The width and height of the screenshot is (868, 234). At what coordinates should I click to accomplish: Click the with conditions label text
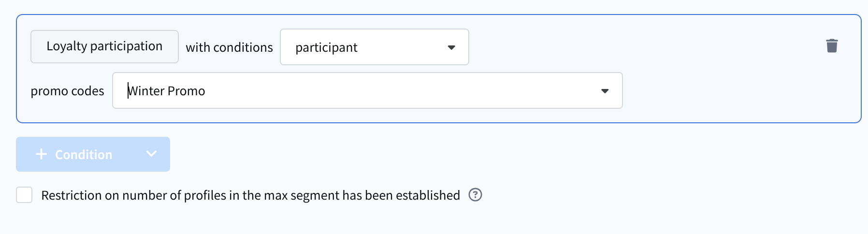click(x=229, y=47)
